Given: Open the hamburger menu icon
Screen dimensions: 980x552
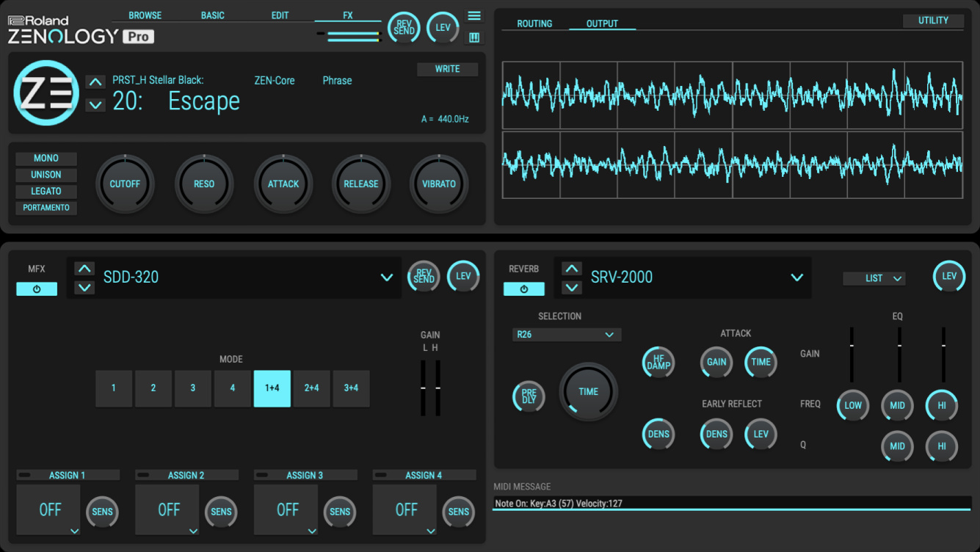Looking at the screenshot, I should click(474, 16).
